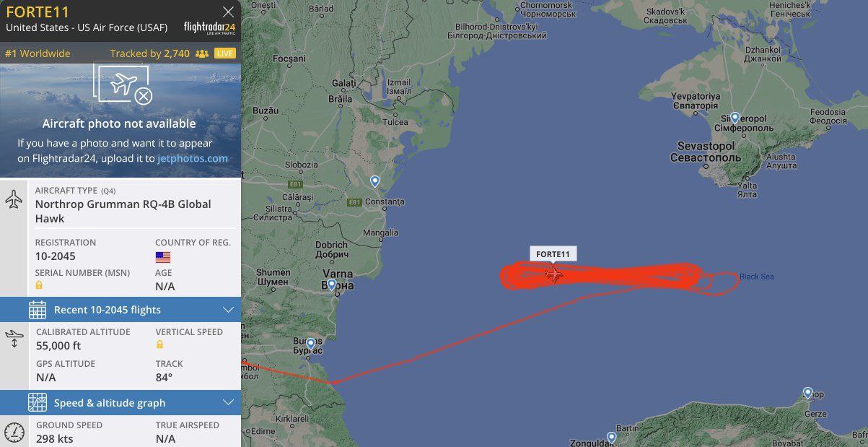Select the Burgas airport pin marker
This screenshot has width=868, height=447.
pyautogui.click(x=311, y=344)
